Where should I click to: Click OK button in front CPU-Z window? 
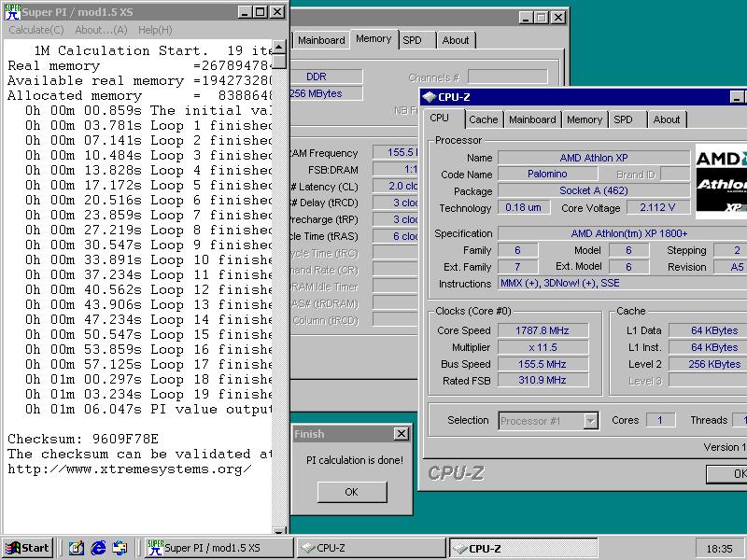[x=727, y=474]
